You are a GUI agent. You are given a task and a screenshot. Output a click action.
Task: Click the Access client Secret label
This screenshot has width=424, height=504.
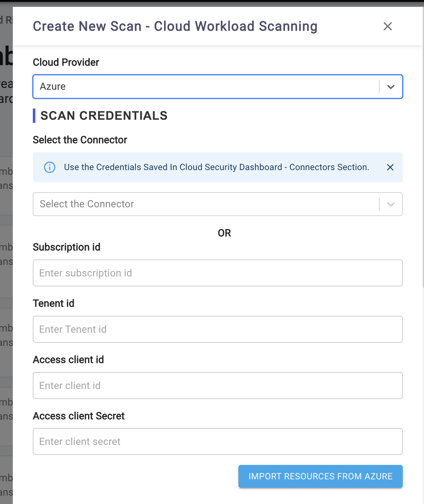click(79, 416)
